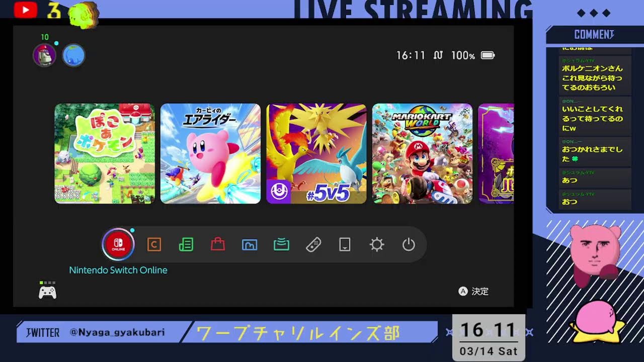The height and width of the screenshot is (362, 644).
Task: Open the green News icon
Action: 186,245
